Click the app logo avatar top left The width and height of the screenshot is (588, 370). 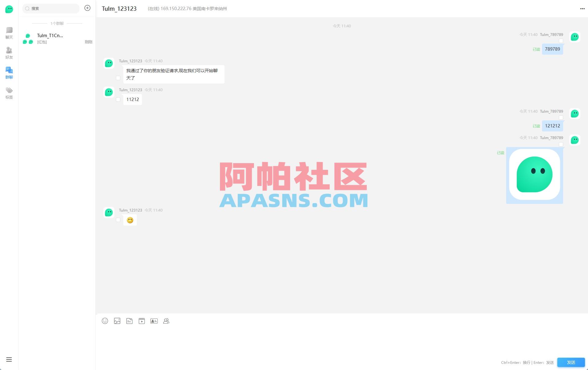click(x=9, y=9)
